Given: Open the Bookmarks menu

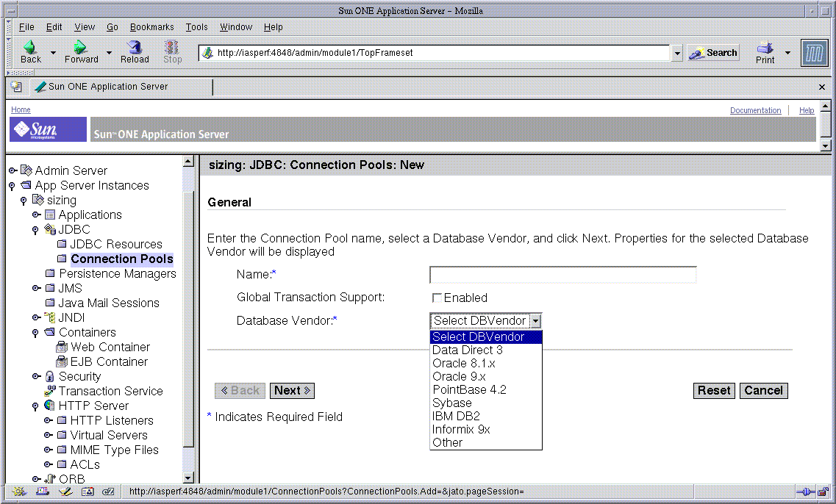Looking at the screenshot, I should [152, 26].
